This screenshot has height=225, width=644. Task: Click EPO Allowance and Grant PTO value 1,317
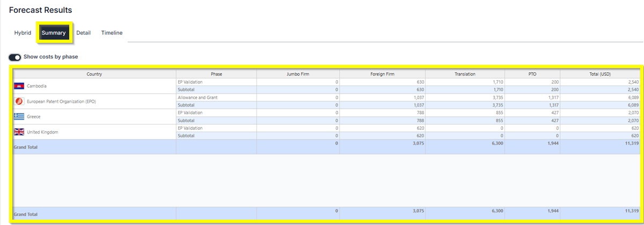(552, 97)
